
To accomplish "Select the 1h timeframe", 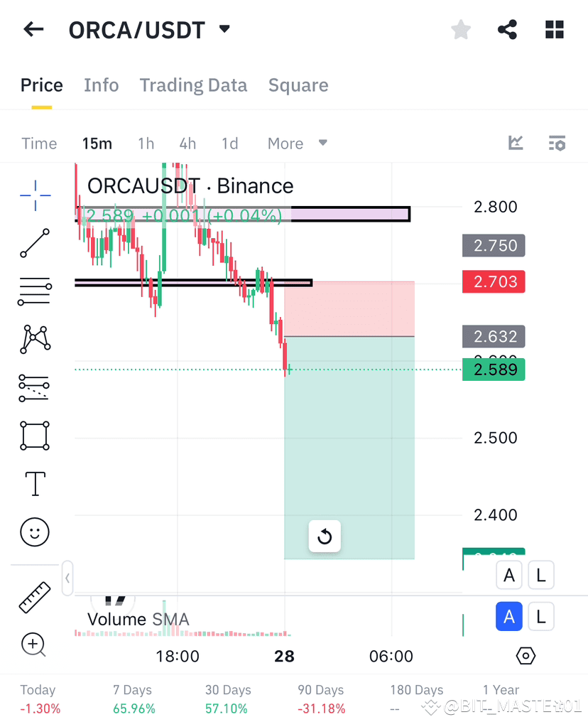I will (146, 143).
